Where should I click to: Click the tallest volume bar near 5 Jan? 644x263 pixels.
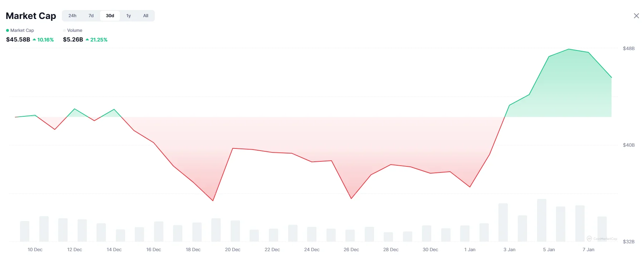coord(541,220)
